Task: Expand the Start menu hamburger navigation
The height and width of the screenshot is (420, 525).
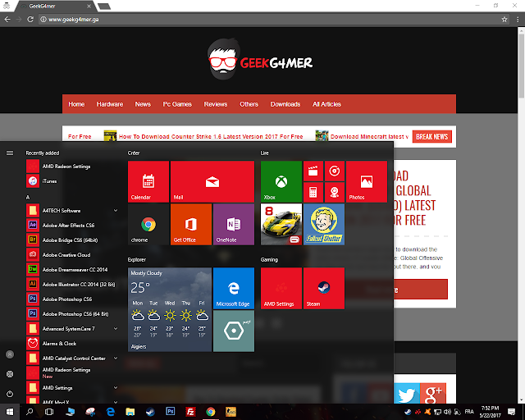Action: pos(10,153)
